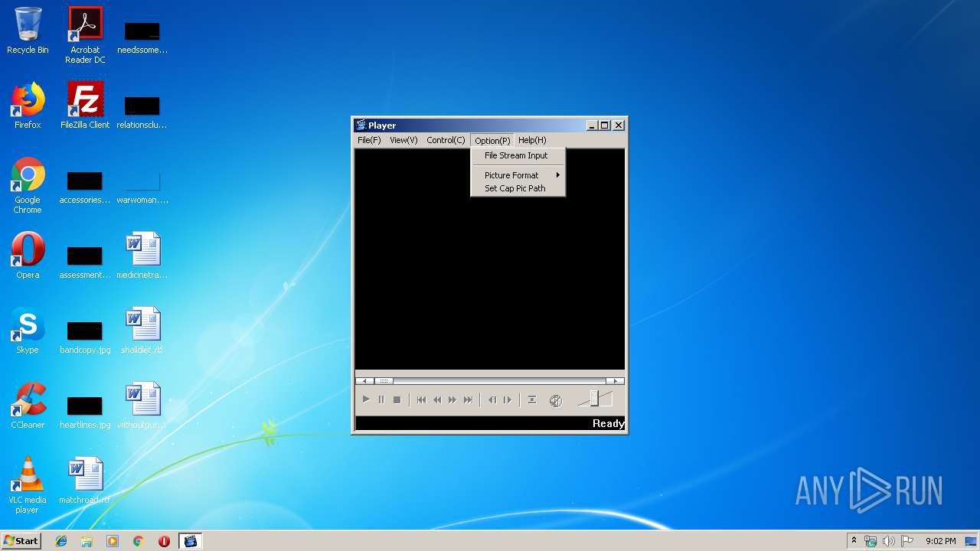Click the volume speaker tray icon
Screen dimensions: 980x551
pyautogui.click(x=889, y=541)
